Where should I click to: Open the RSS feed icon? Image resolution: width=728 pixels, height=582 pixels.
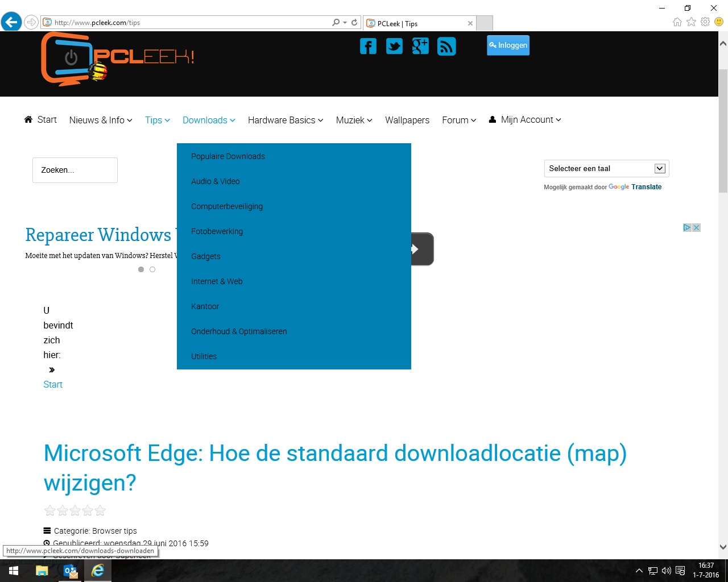446,46
